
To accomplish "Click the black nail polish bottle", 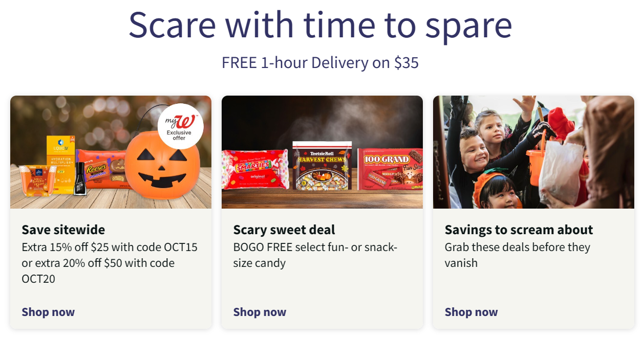I will click(x=80, y=178).
